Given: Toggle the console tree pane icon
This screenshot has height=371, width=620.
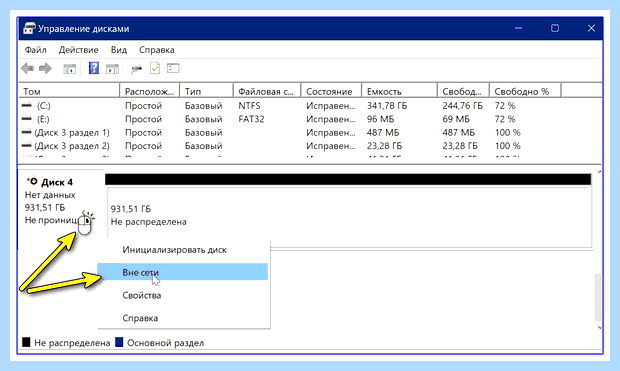Looking at the screenshot, I should (x=70, y=69).
